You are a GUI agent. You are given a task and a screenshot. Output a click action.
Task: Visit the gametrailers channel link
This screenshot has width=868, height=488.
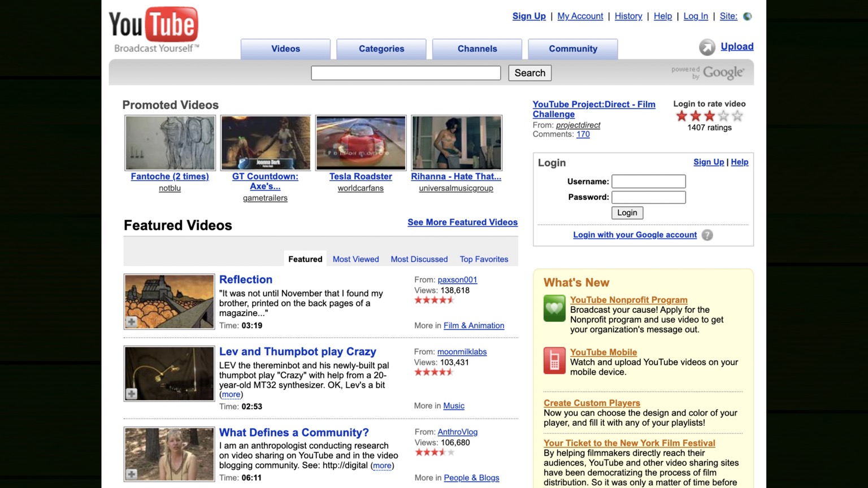265,198
